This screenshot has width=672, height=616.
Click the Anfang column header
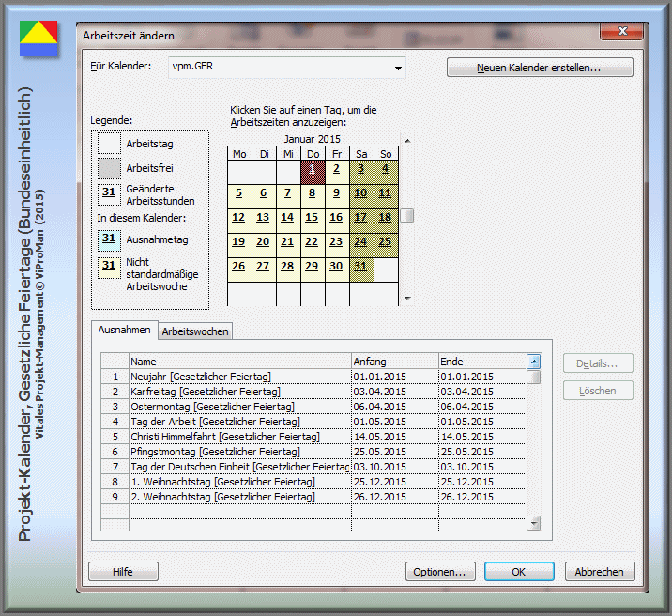(x=395, y=362)
